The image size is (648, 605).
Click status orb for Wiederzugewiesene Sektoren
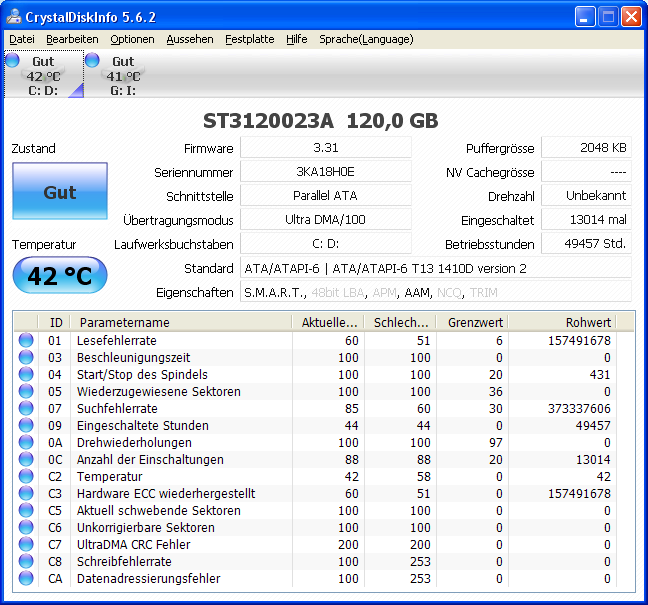(26, 391)
